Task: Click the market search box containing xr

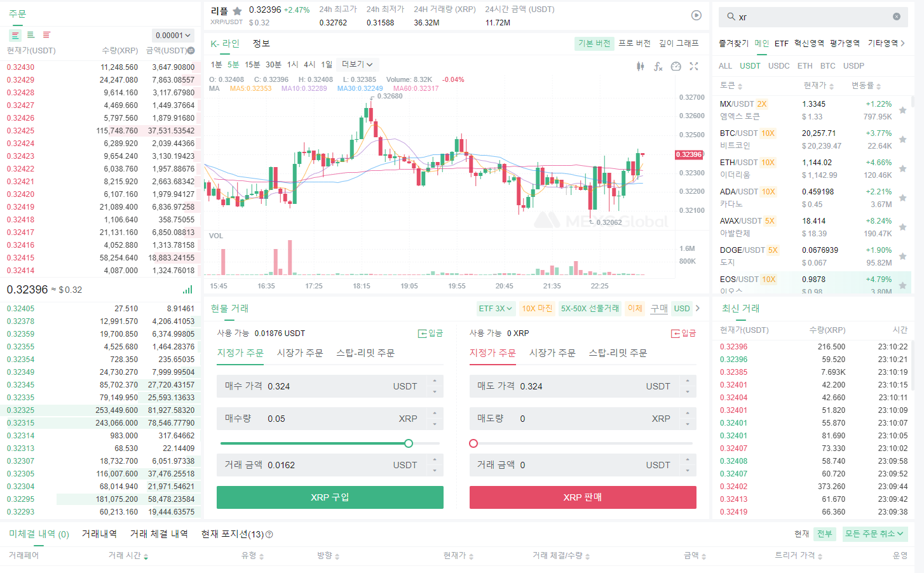Action: pos(813,17)
